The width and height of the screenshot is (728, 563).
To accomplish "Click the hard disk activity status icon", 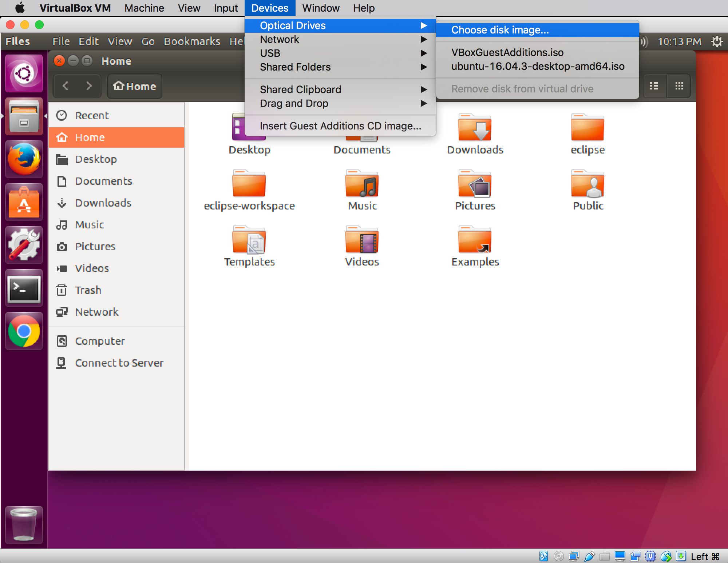I will 543,556.
